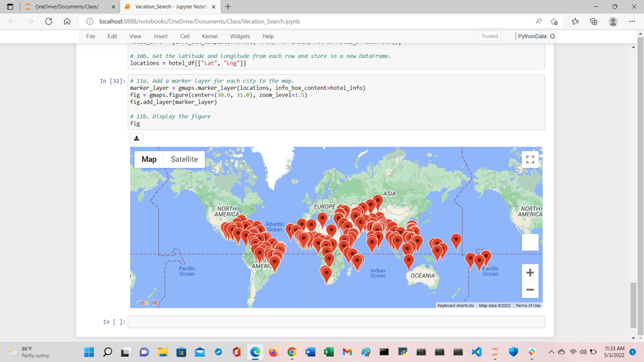
Task: Open Excel from the taskbar
Action: tap(328, 352)
